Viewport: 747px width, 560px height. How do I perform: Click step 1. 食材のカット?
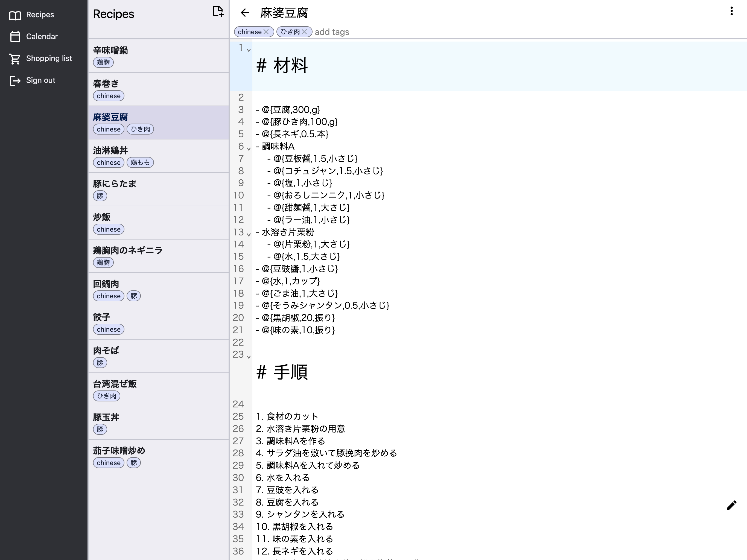(287, 416)
